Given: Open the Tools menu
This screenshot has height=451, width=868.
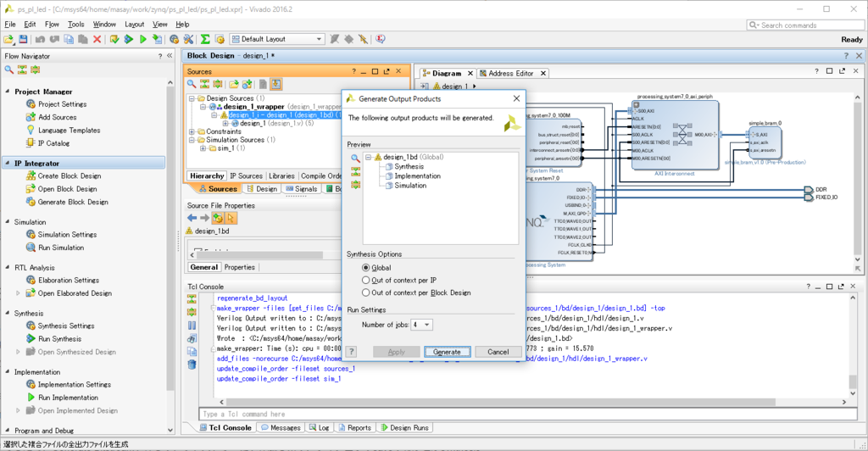Looking at the screenshot, I should coord(75,25).
